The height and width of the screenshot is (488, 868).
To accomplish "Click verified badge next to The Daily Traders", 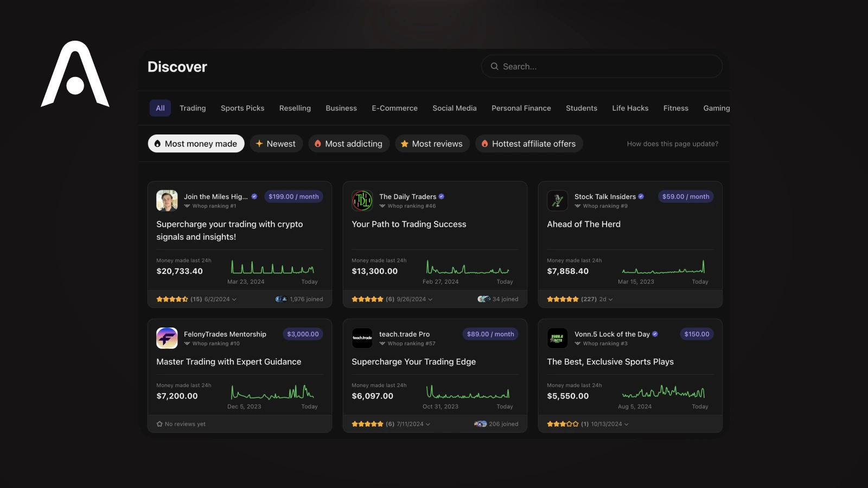I will (441, 197).
